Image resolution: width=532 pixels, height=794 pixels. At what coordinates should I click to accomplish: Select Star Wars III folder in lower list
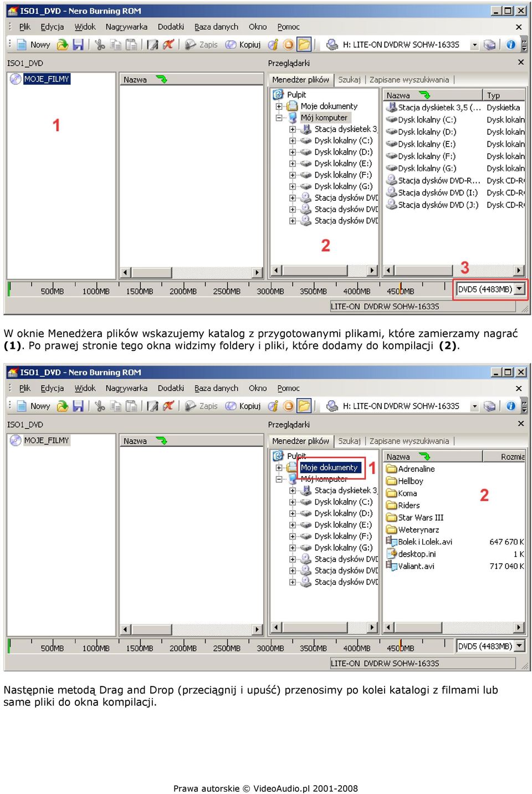coord(421,518)
